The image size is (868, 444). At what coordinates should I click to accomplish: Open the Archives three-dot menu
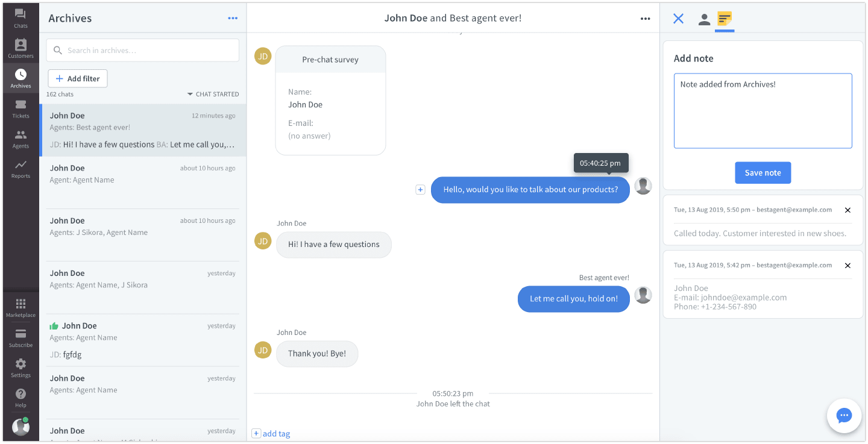233,18
